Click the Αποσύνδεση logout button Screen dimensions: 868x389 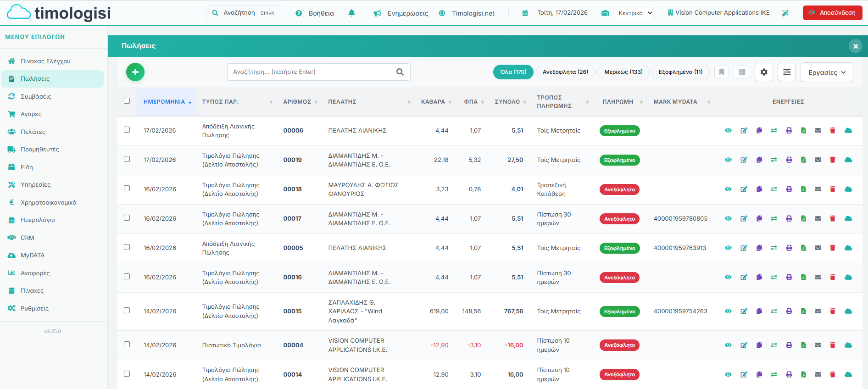[832, 13]
